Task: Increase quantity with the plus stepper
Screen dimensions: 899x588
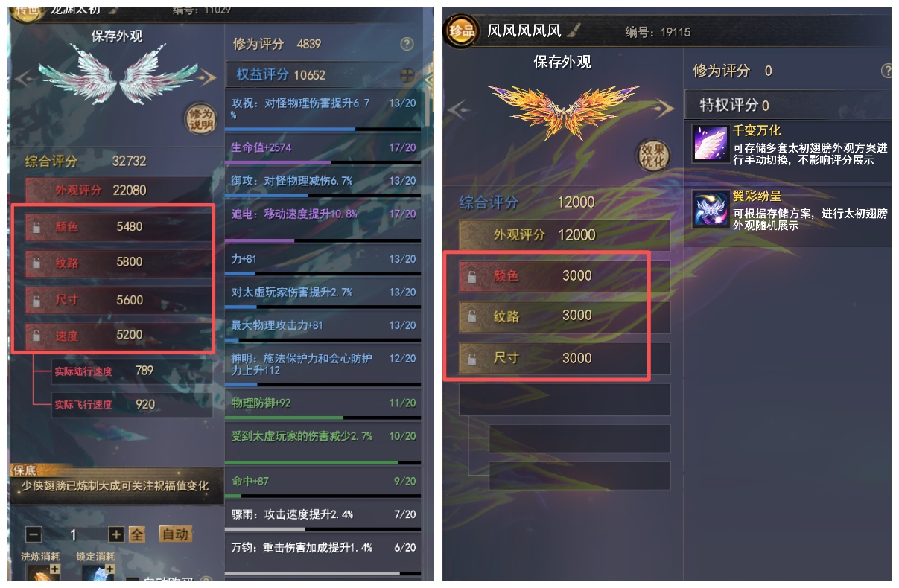Action: coord(115,535)
